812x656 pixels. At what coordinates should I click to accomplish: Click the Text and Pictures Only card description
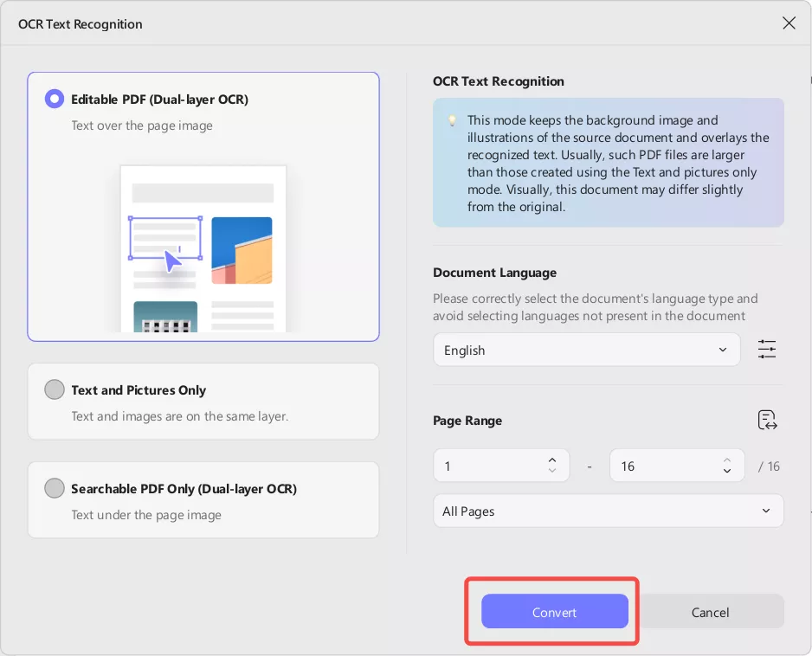[180, 416]
